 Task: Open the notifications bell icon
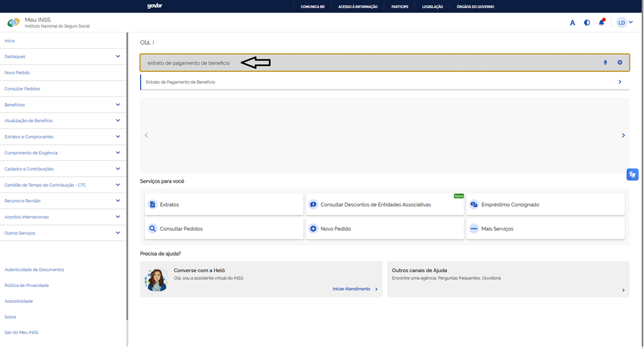[602, 22]
